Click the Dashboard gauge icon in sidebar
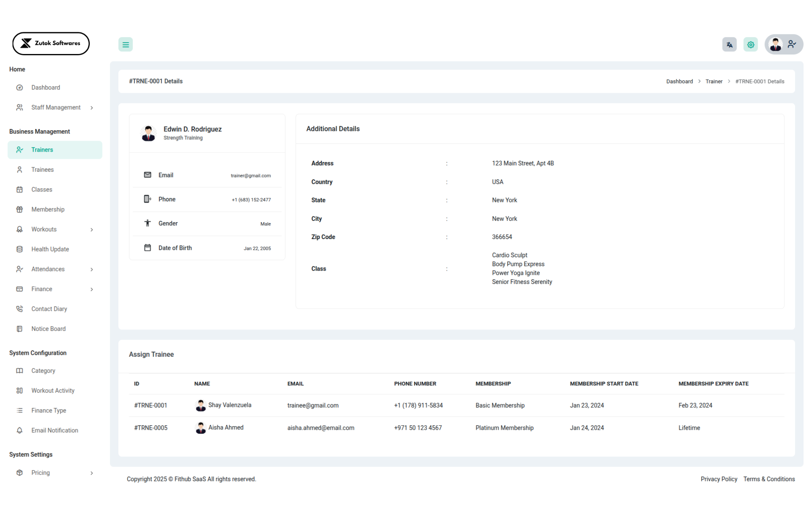812x512 pixels. [x=19, y=87]
